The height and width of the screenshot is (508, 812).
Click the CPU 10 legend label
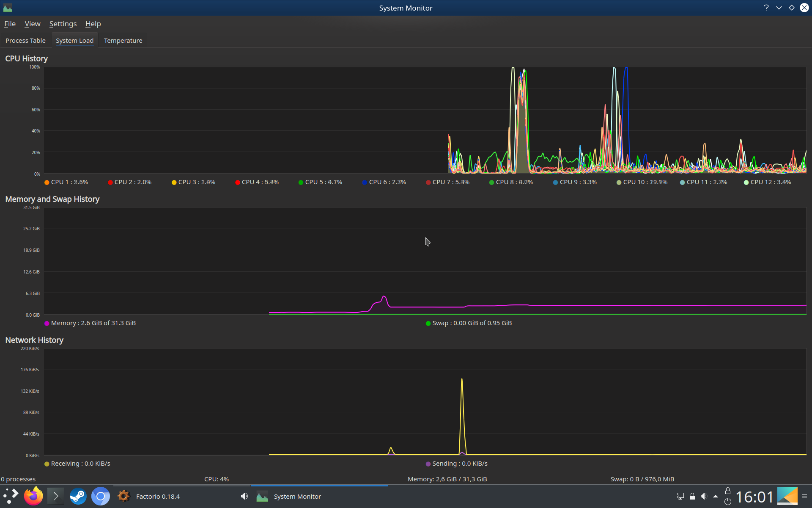click(x=645, y=182)
